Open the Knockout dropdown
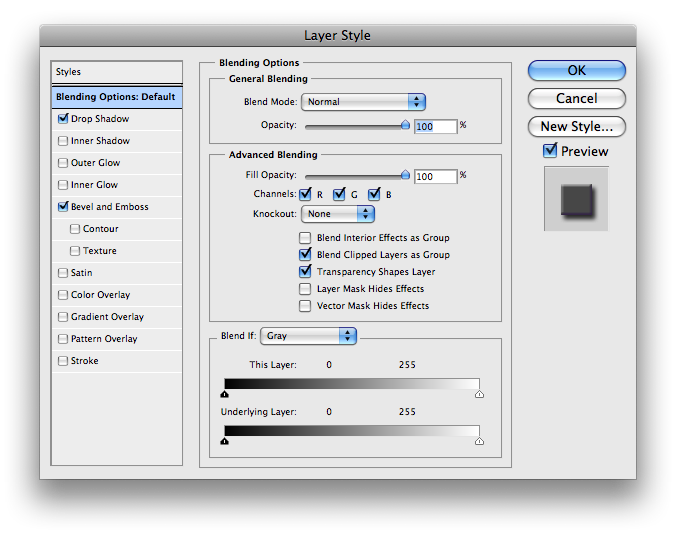 [x=338, y=214]
